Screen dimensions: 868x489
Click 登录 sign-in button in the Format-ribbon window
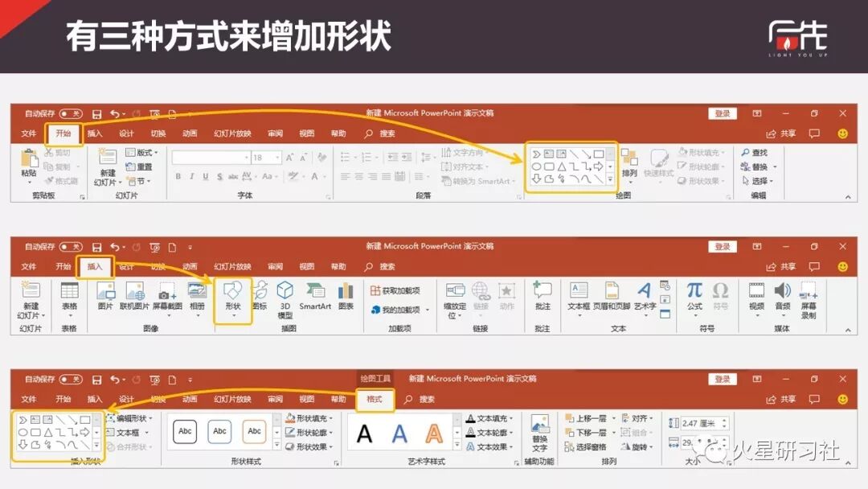tap(723, 380)
